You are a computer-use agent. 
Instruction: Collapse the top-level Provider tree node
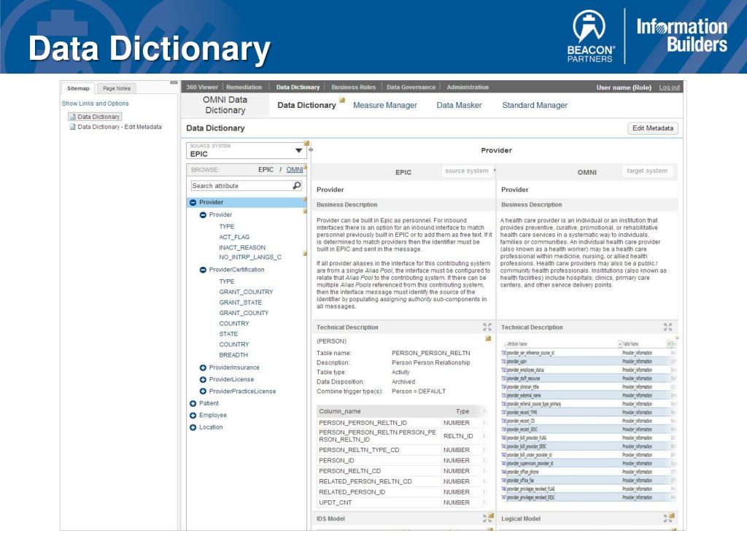click(193, 203)
